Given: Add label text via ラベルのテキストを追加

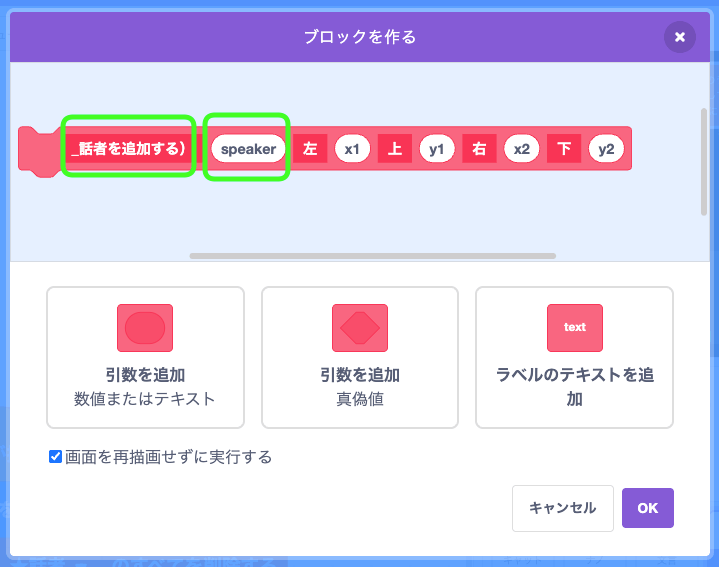Looking at the screenshot, I should pos(574,357).
